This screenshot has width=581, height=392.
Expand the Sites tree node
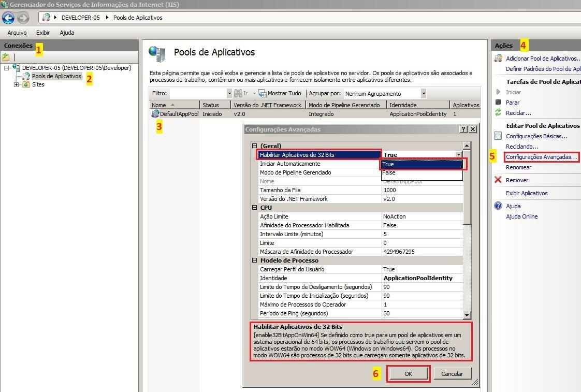click(16, 84)
